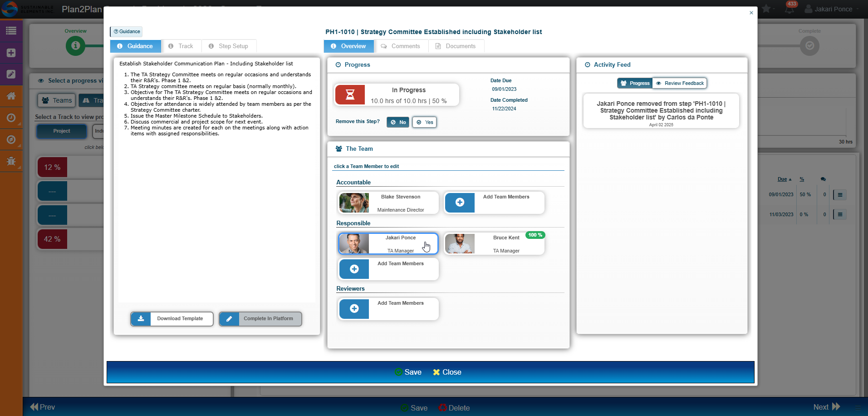Click the Download Template button
This screenshot has width=868, height=416.
point(172,319)
